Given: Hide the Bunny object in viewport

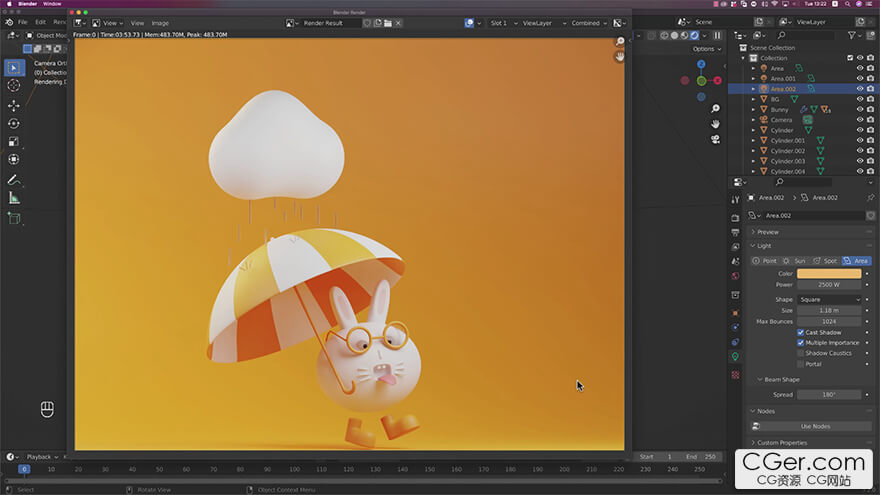Looking at the screenshot, I should point(859,110).
